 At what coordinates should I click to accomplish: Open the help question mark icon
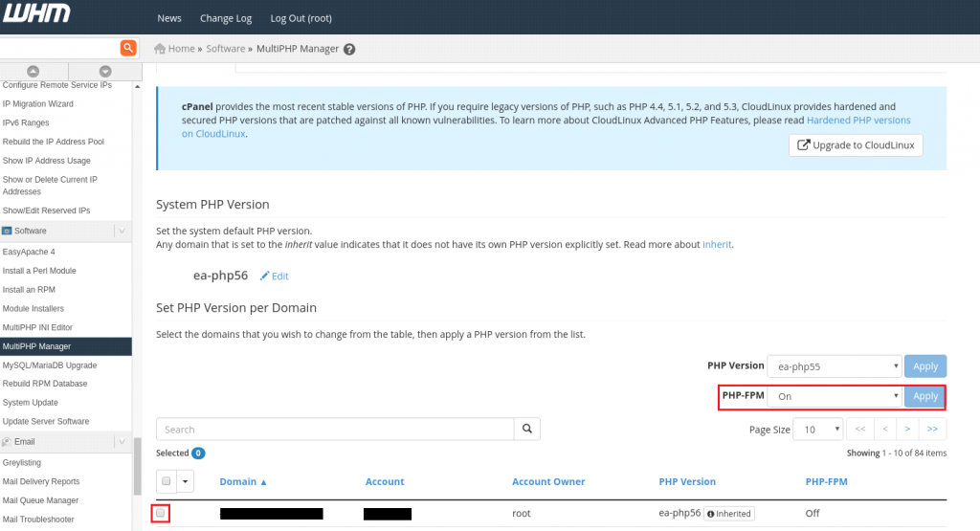[x=349, y=50]
